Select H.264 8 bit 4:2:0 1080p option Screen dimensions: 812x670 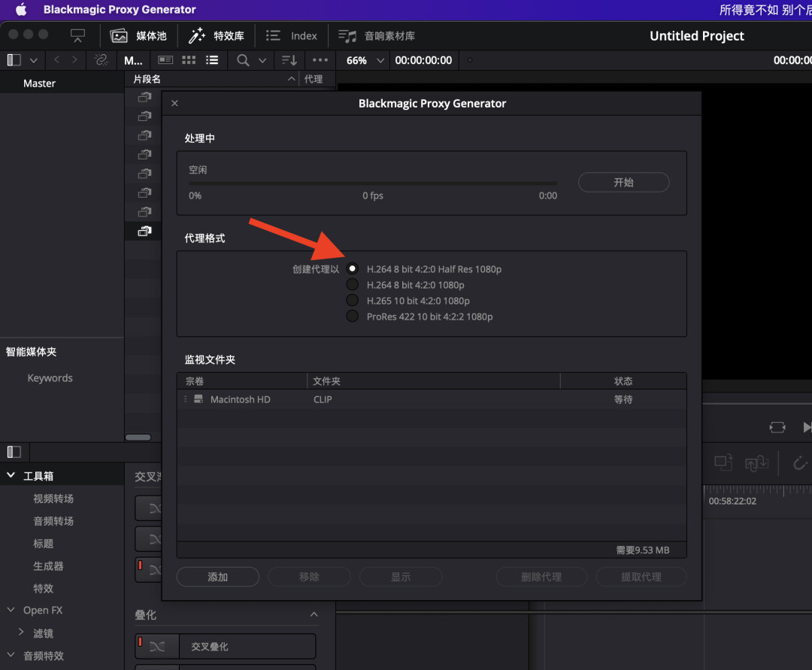(x=352, y=285)
